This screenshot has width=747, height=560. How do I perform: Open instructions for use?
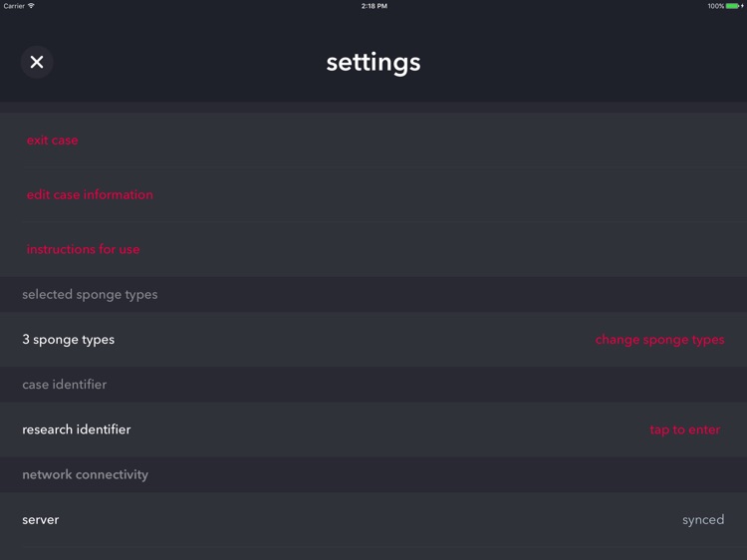tap(84, 249)
